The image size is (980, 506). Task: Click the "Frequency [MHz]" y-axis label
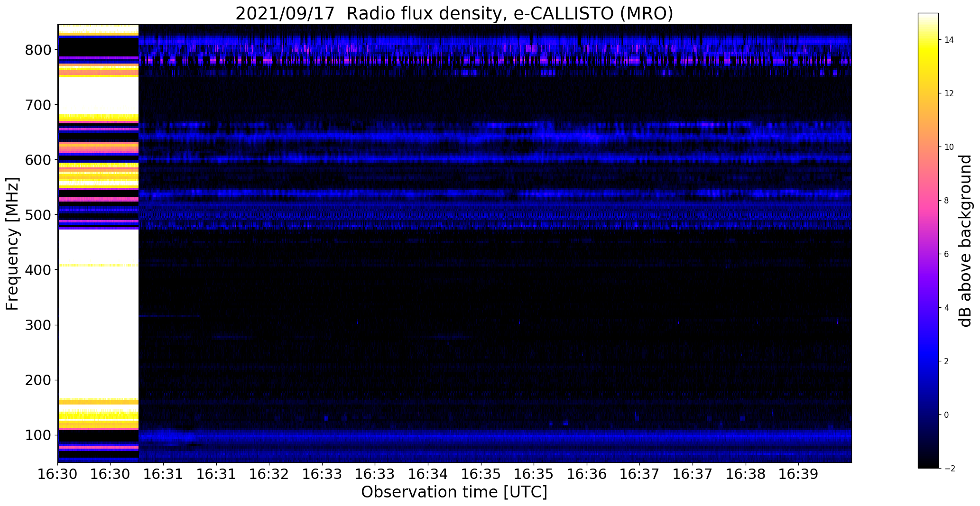[12, 244]
